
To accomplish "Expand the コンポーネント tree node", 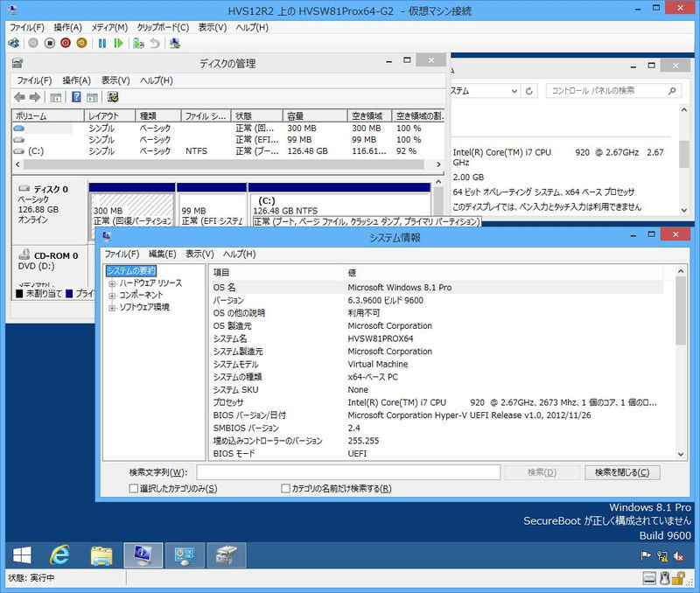I will pyautogui.click(x=112, y=296).
